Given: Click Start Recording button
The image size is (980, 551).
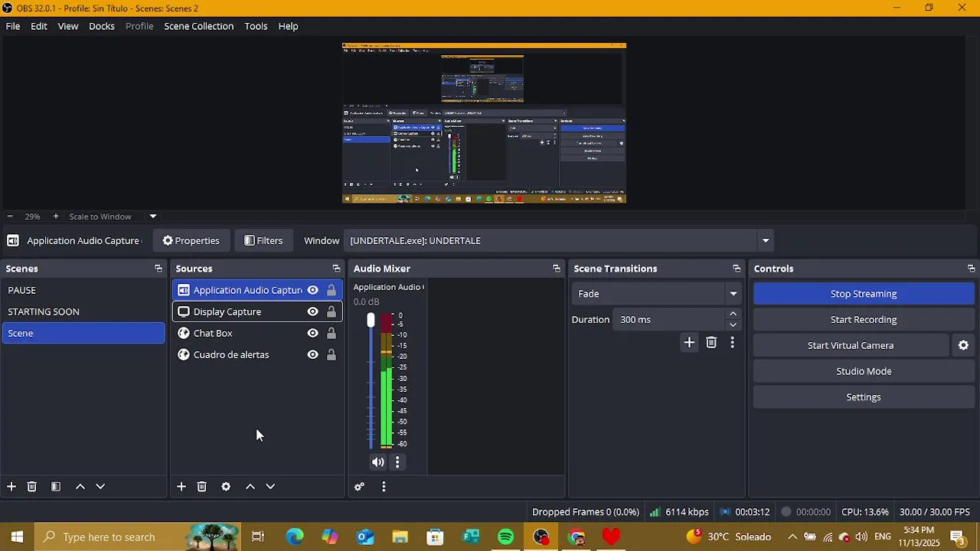Looking at the screenshot, I should click(x=864, y=320).
